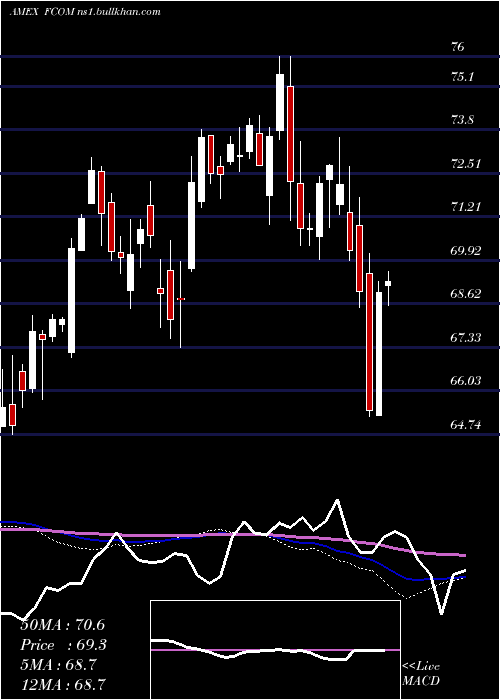Click the 73.8 price axis label

click(x=462, y=120)
